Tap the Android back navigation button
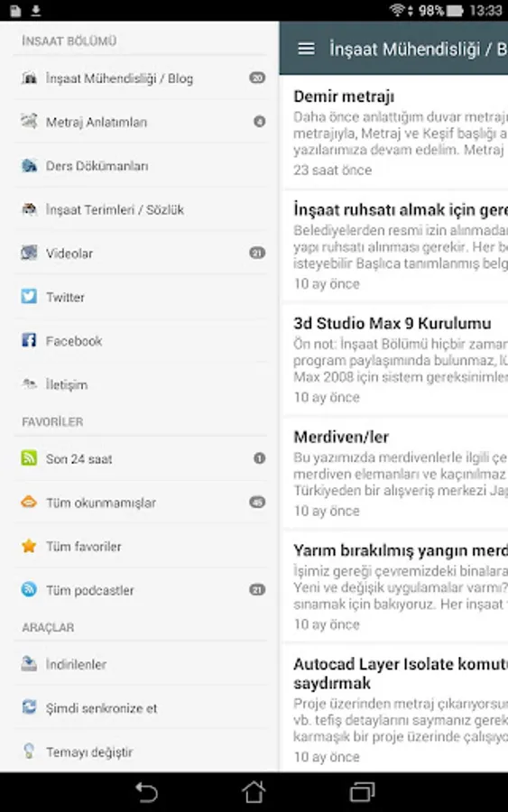508x812 pixels. tap(146, 792)
